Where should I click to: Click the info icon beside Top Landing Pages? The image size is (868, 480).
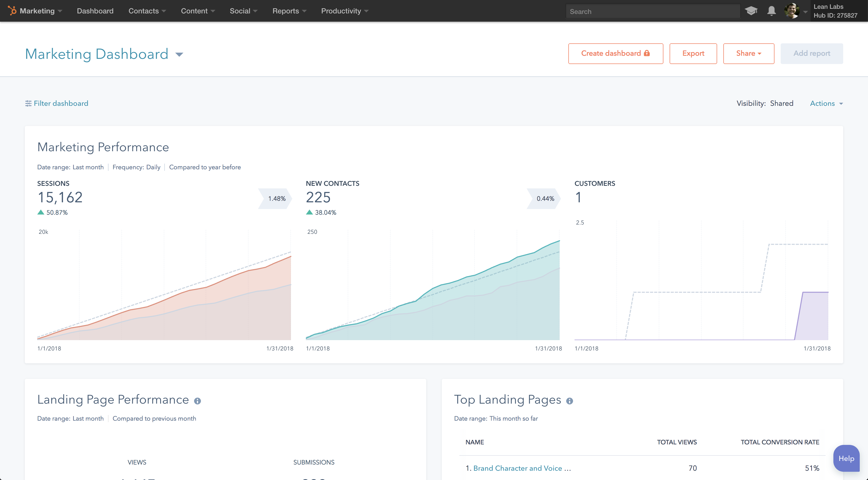point(570,401)
